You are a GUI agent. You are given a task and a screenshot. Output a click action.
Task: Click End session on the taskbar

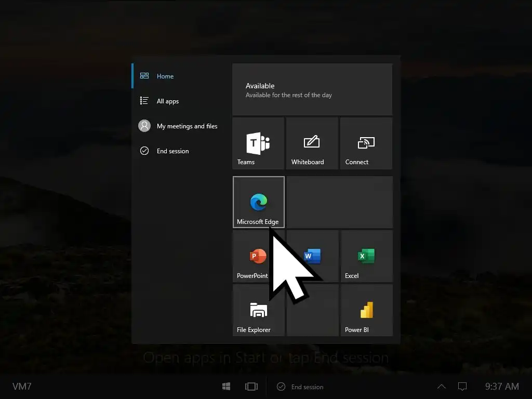point(300,387)
